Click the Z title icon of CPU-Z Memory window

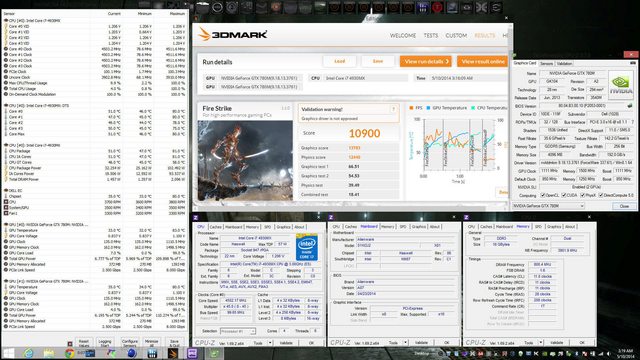466,218
